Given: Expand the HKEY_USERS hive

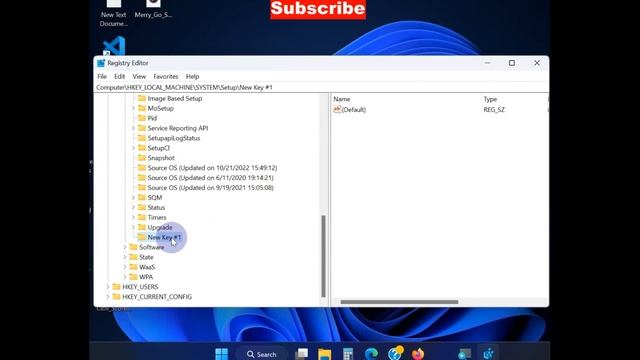Looking at the screenshot, I should 108,287.
